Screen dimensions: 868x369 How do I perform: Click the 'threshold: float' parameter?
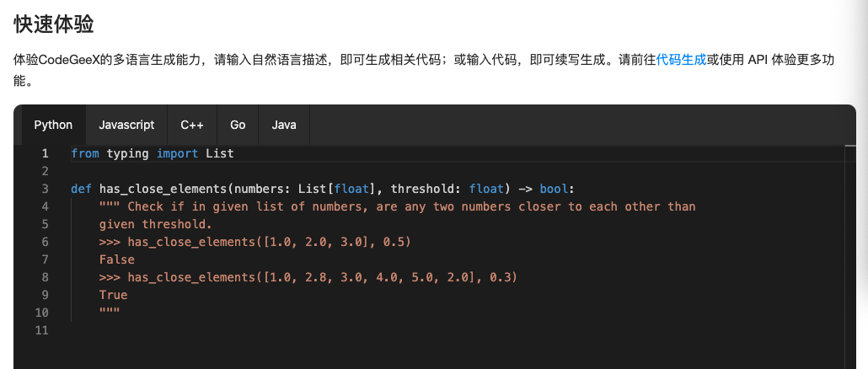tap(447, 189)
